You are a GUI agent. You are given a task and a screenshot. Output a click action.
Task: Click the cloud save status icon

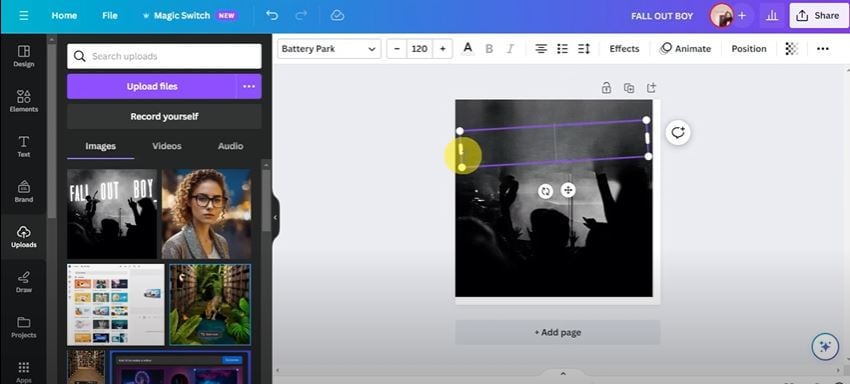tap(337, 16)
